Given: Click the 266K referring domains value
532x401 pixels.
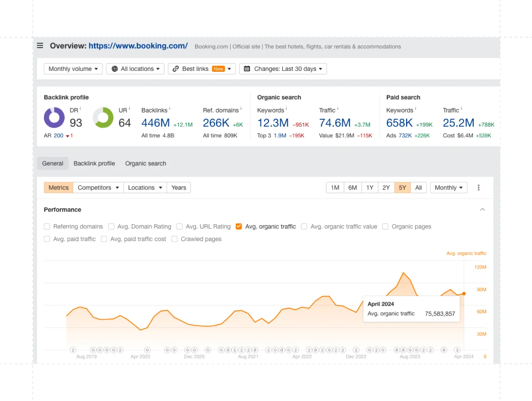Looking at the screenshot, I should [x=216, y=123].
